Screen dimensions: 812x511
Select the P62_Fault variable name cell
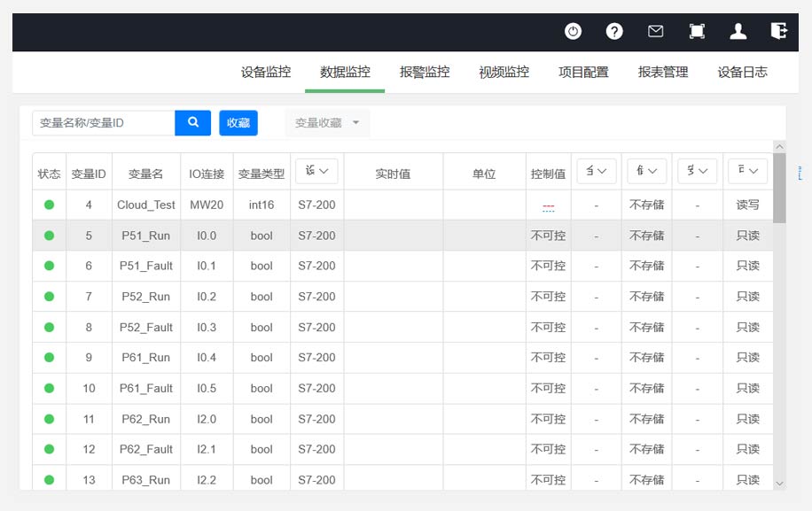tap(146, 449)
